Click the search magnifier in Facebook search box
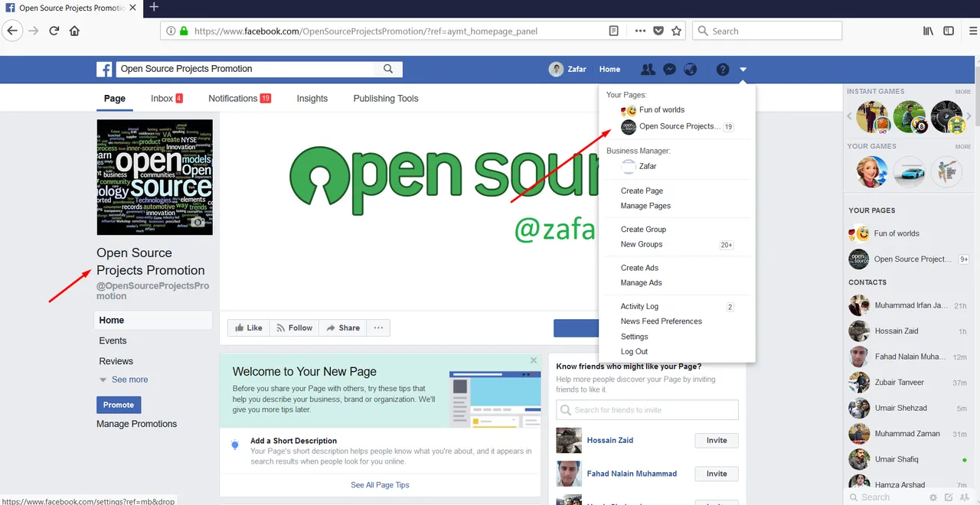The height and width of the screenshot is (505, 980). (388, 69)
